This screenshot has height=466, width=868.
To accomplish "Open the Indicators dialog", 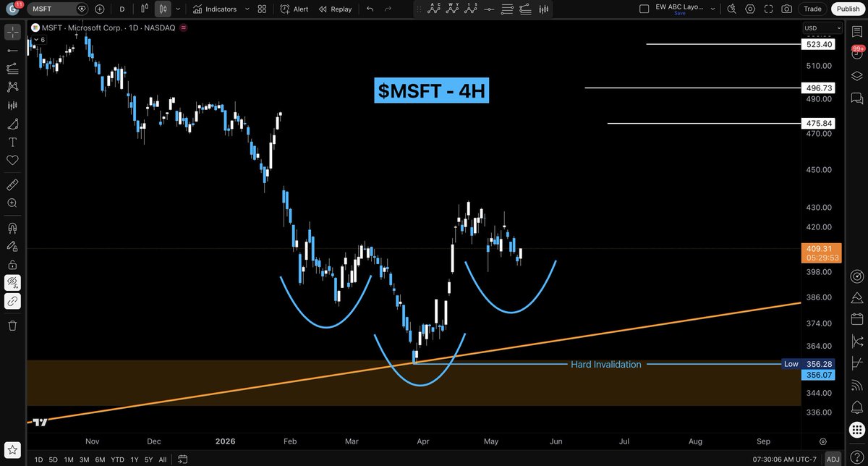I will [x=215, y=9].
